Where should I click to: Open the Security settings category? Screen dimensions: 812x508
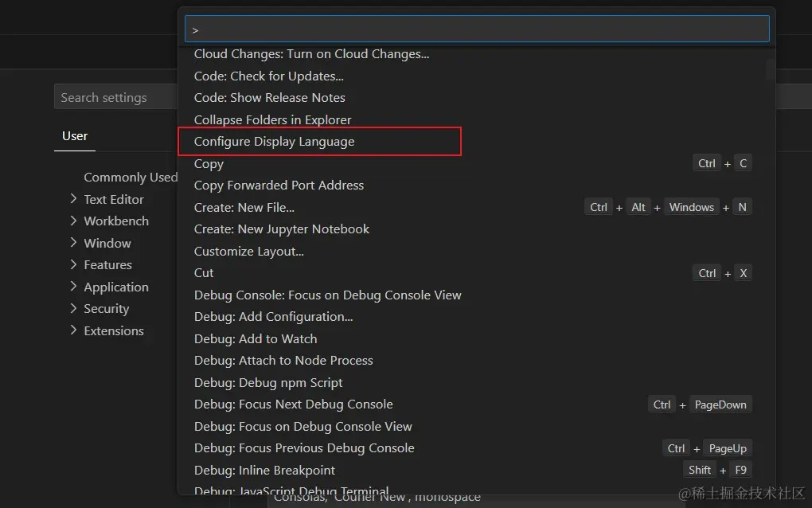[x=106, y=309]
